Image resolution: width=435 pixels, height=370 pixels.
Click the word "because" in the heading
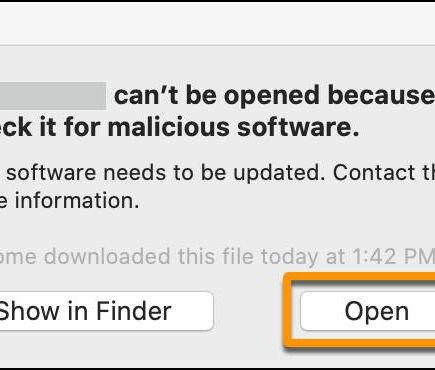click(381, 96)
